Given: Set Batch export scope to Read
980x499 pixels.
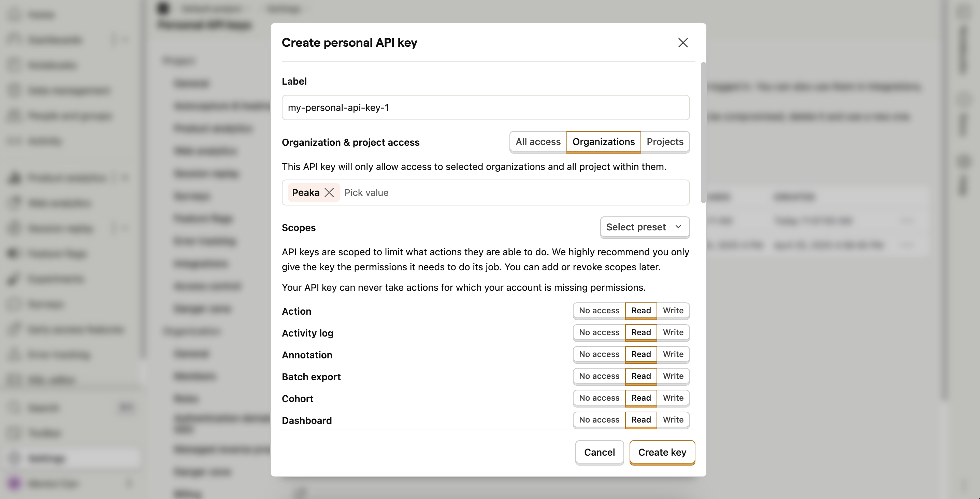Looking at the screenshot, I should [641, 376].
